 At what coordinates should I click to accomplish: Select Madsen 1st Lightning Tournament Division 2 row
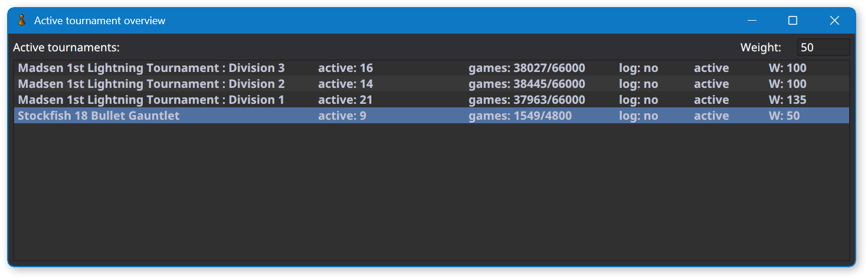tap(431, 84)
